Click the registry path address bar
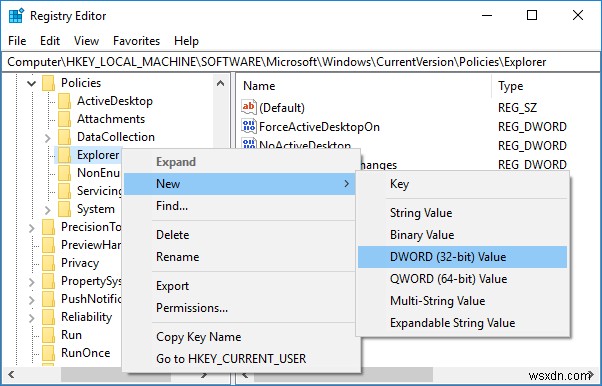Screen dimensions: 602x386 [301, 62]
